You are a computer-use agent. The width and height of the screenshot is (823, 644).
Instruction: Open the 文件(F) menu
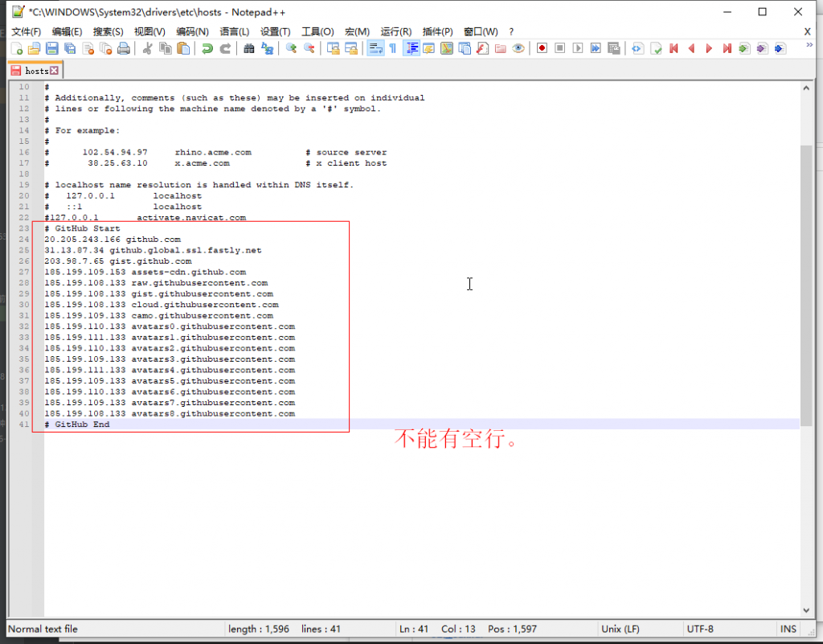tap(26, 31)
